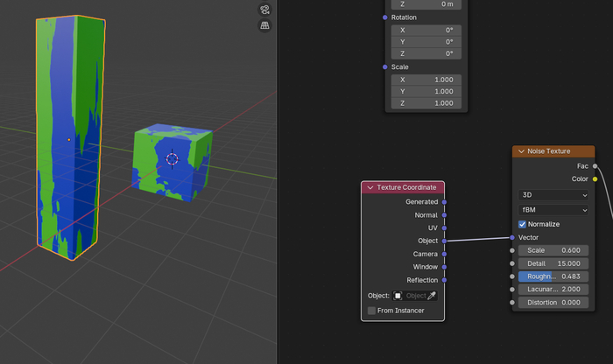Open the fBM noise type dropdown

(553, 210)
